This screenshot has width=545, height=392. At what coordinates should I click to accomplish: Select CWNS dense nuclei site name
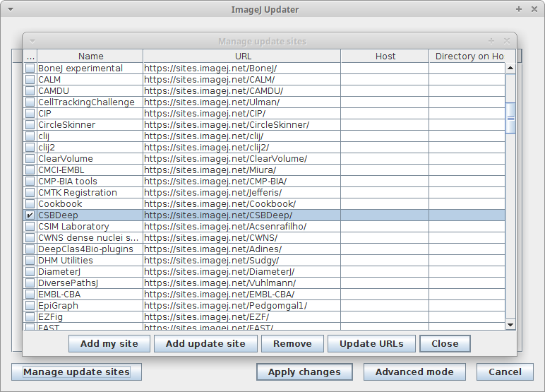[90, 238]
